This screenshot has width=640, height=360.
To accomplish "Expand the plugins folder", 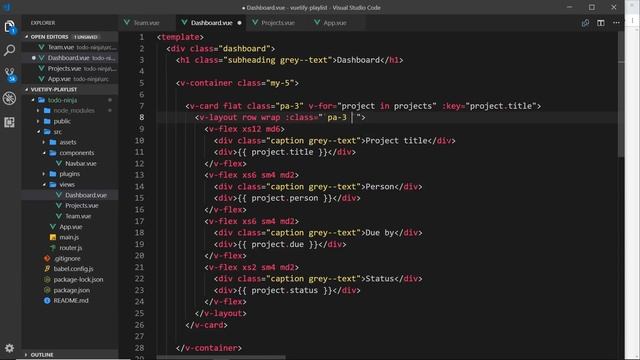I will tap(69, 174).
